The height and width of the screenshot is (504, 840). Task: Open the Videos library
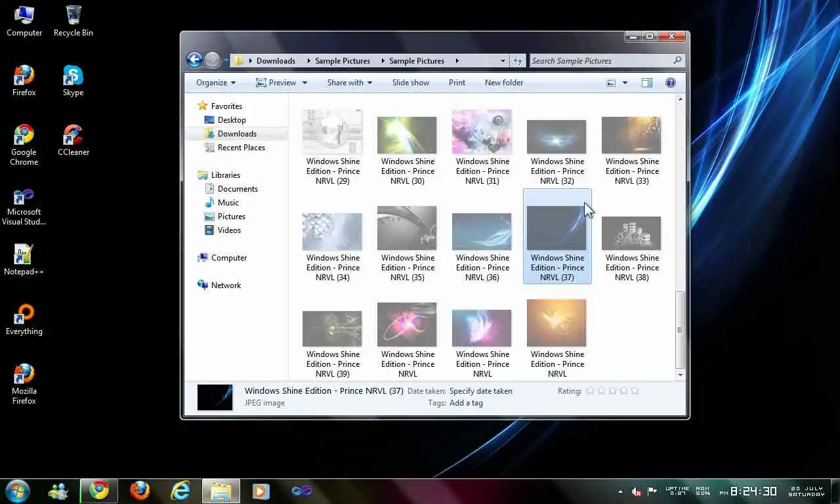229,230
